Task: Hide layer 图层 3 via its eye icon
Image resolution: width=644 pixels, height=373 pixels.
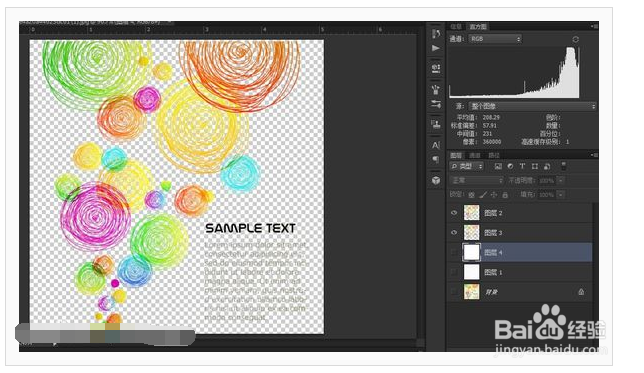Action: click(454, 233)
